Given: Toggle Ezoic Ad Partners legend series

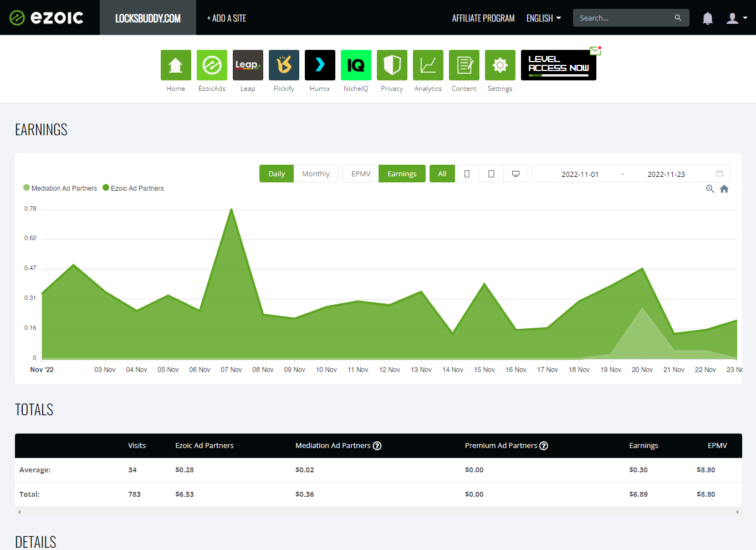Looking at the screenshot, I should click(133, 189).
